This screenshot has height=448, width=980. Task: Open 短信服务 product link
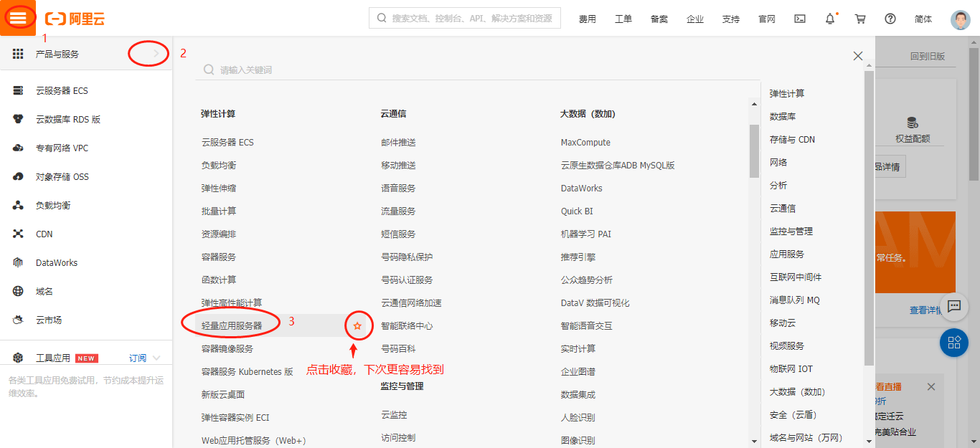[398, 234]
